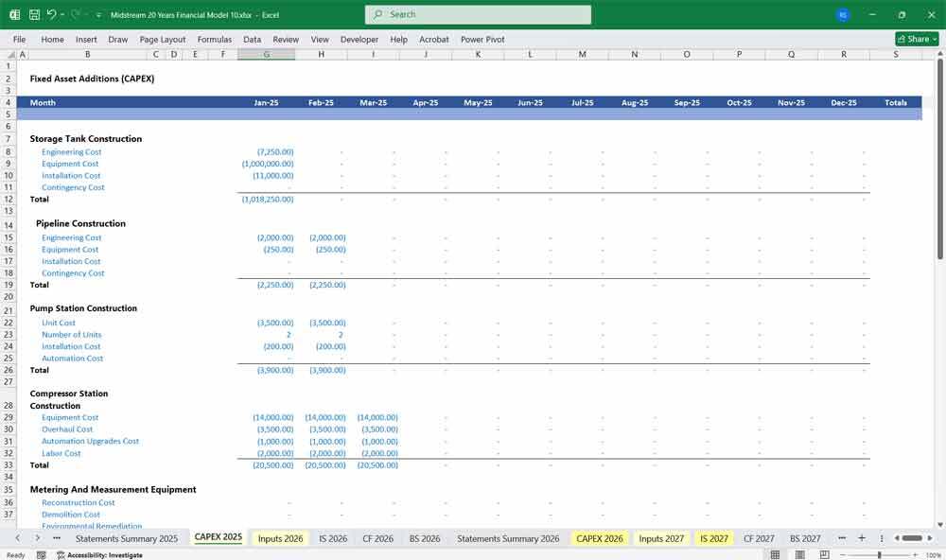Undo the last action
The width and height of the screenshot is (946, 560).
coord(51,14)
